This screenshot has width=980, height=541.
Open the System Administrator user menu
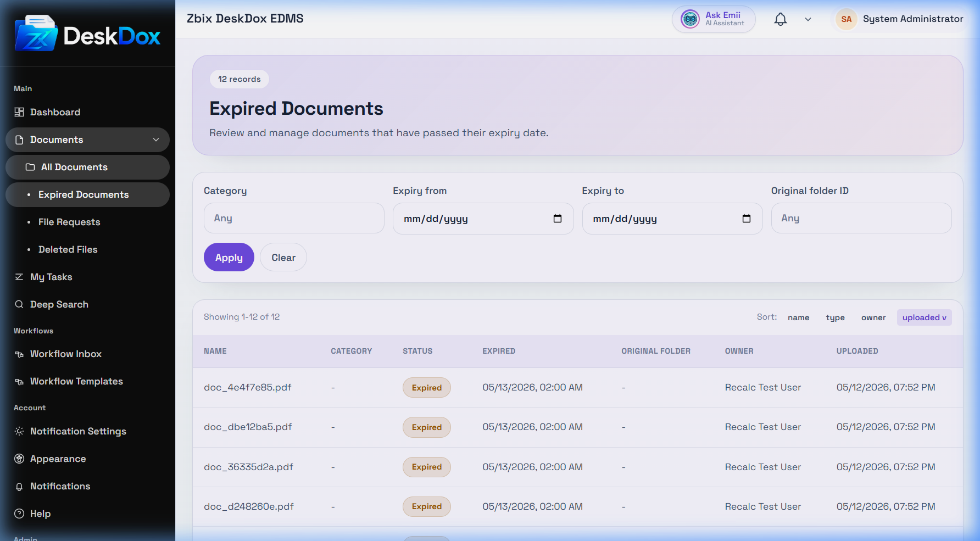point(900,19)
